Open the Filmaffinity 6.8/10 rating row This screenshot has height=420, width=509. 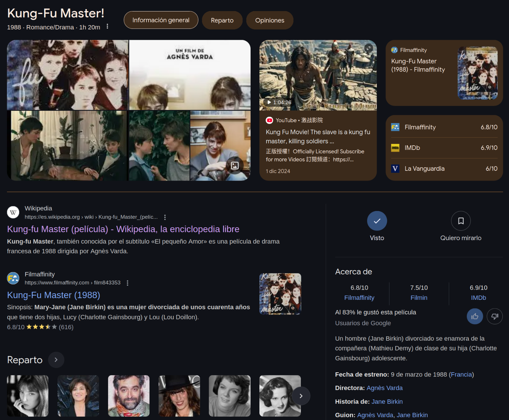pyautogui.click(x=444, y=127)
